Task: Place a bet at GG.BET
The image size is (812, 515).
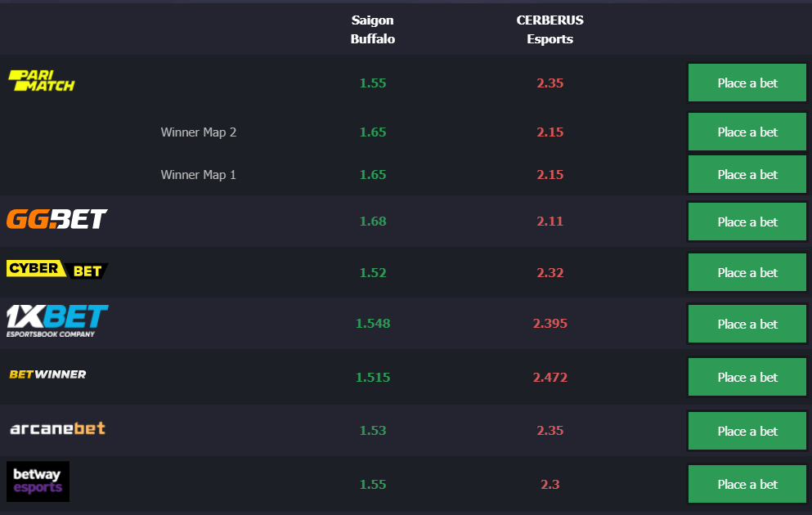Action: tap(747, 222)
